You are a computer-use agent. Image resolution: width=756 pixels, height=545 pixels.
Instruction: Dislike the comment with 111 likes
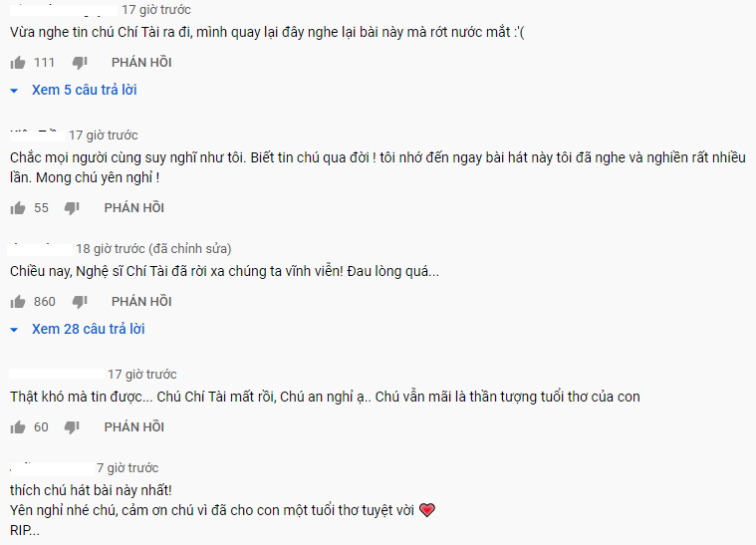pos(80,63)
